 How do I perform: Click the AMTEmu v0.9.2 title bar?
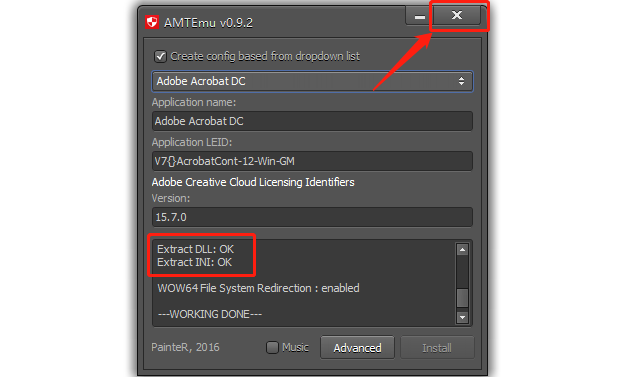pos(275,22)
